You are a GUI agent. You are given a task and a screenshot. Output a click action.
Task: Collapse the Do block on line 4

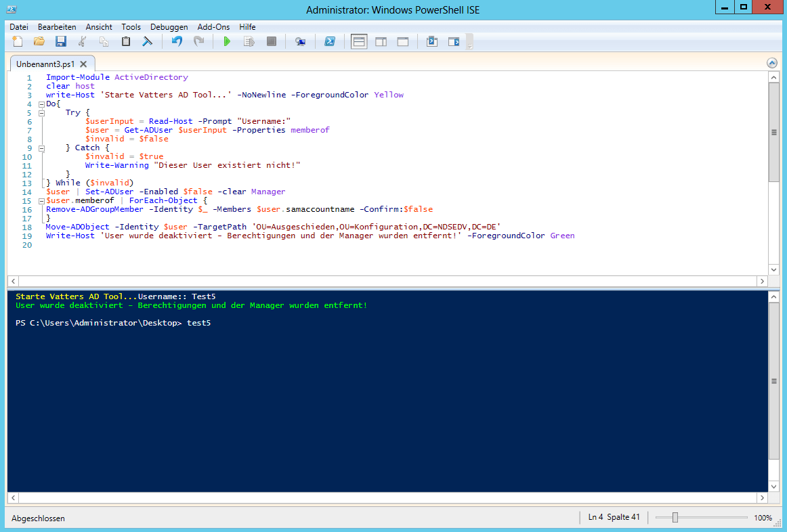41,104
